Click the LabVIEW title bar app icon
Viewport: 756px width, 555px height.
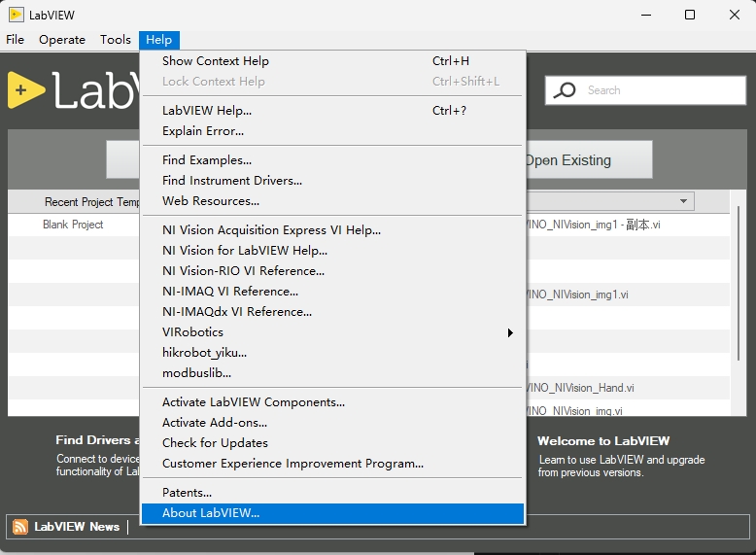click(16, 15)
